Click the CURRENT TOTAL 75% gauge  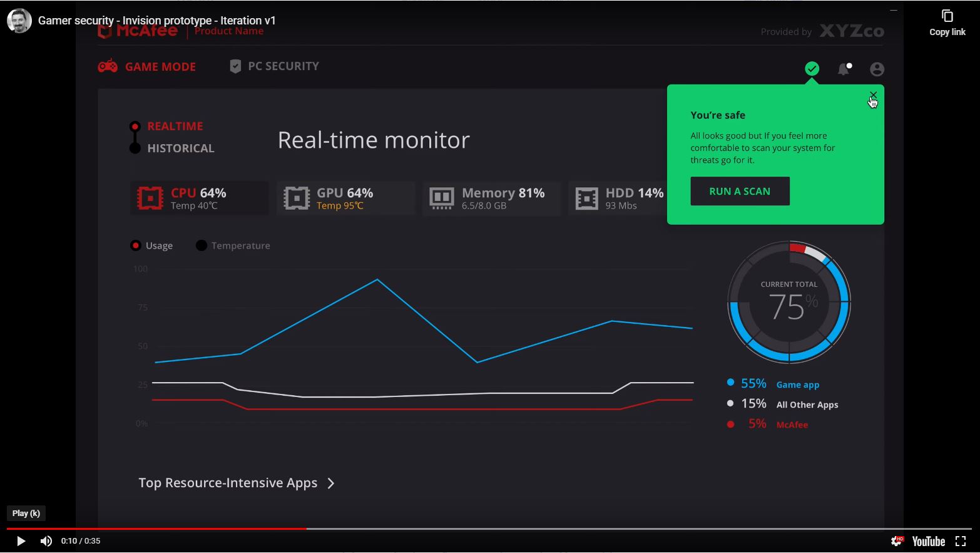coord(789,302)
